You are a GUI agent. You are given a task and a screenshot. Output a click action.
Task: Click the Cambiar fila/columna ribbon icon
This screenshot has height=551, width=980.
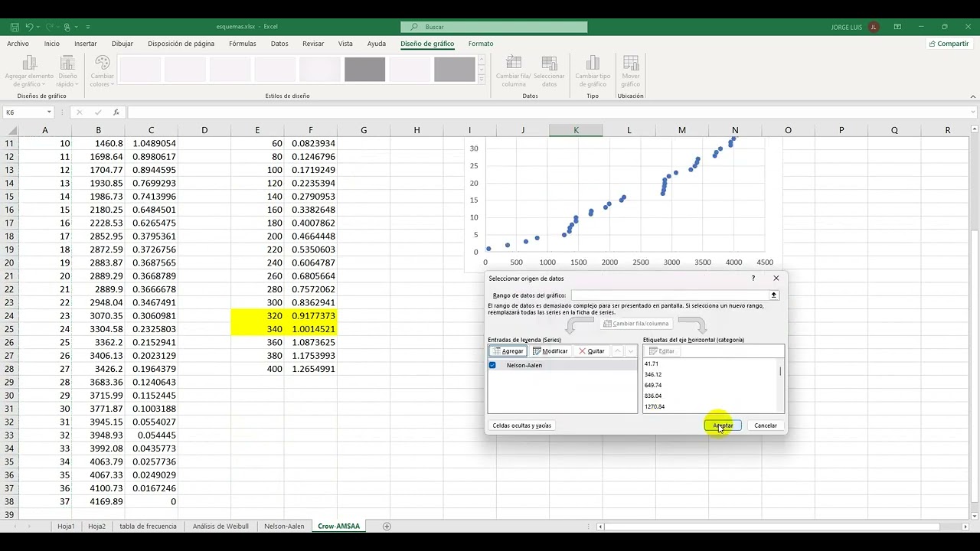(514, 71)
